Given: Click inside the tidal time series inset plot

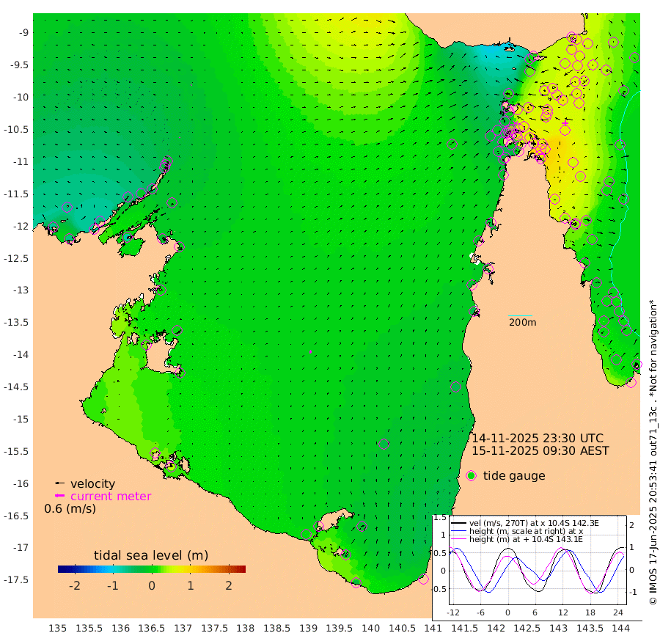Looking at the screenshot, I should (538, 560).
